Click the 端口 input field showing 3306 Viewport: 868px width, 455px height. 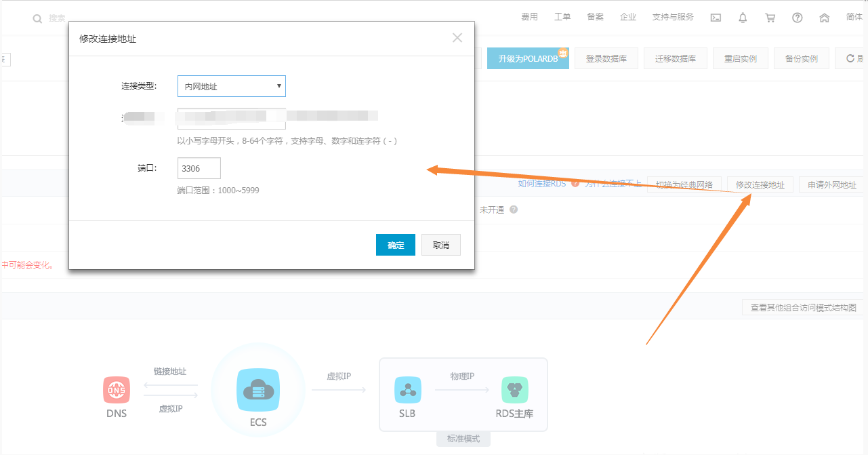coord(199,168)
